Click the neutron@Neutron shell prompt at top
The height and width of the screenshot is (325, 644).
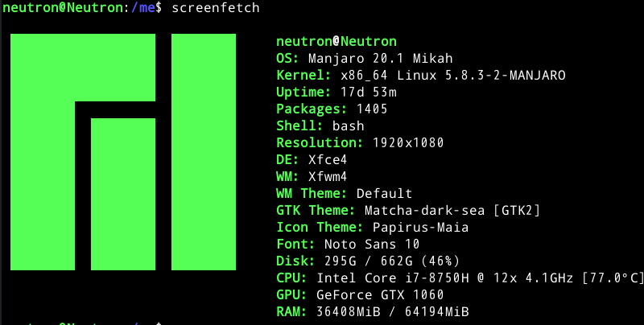click(80, 7)
